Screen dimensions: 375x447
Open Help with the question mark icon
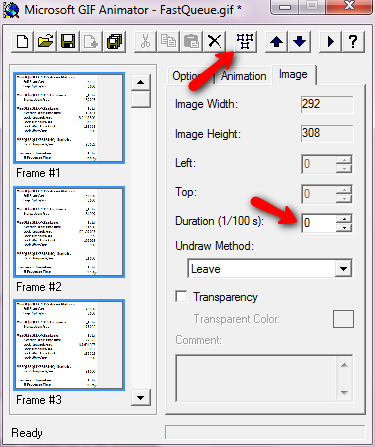353,42
